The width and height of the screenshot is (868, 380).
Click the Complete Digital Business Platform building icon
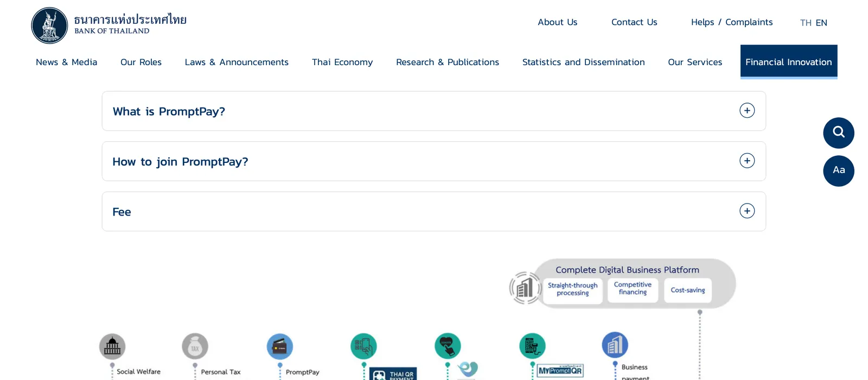click(525, 288)
